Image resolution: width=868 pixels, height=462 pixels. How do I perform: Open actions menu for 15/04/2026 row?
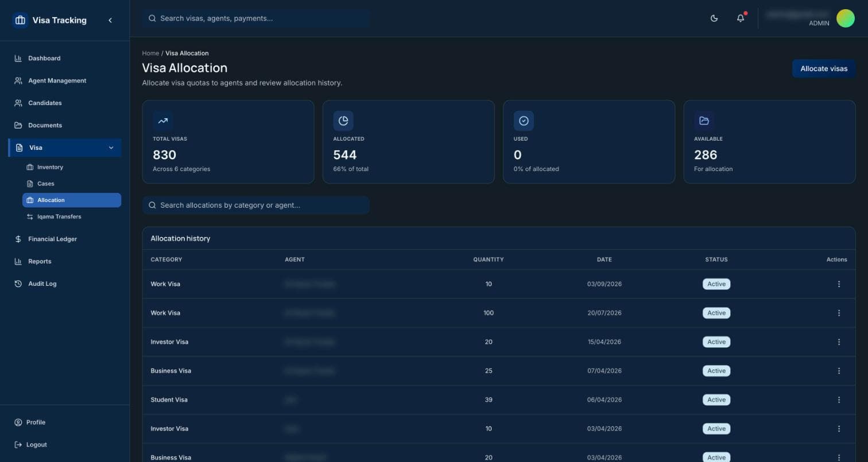(x=839, y=342)
